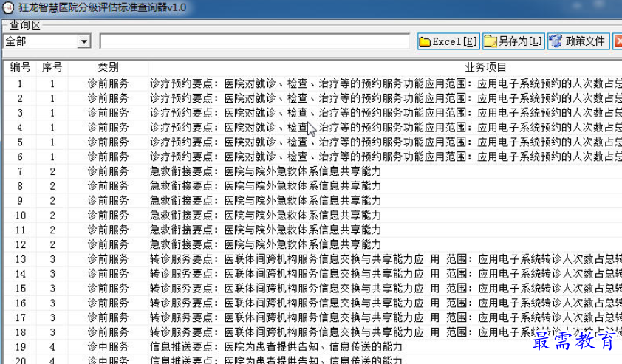Click the 另存为[L] save-as button
Viewport: 622px width, 364px height.
(x=513, y=41)
